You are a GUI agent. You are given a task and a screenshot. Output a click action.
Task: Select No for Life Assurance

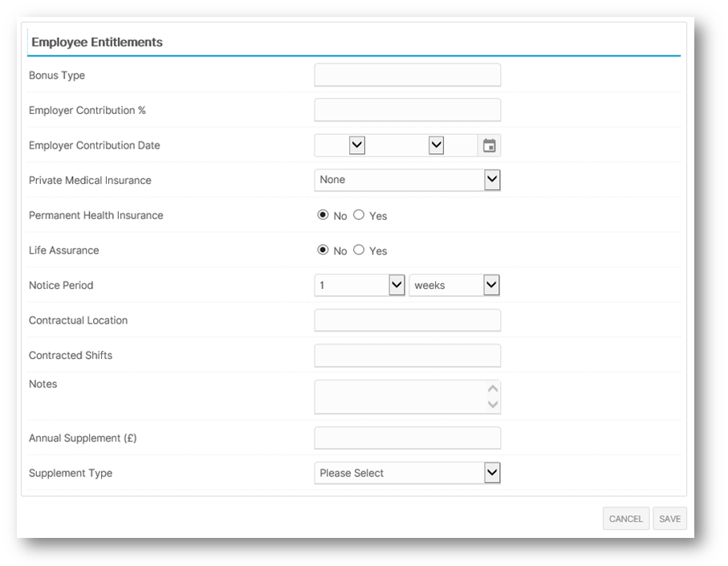323,250
